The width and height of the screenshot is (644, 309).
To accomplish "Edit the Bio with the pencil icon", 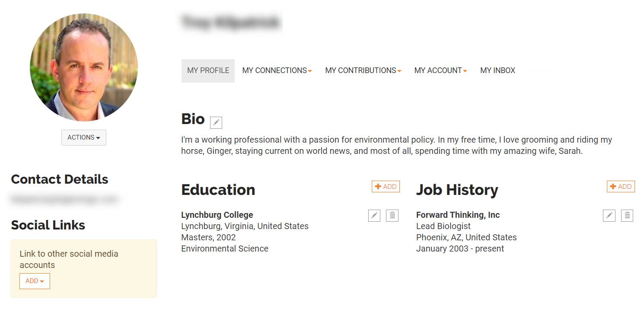I will coord(216,123).
